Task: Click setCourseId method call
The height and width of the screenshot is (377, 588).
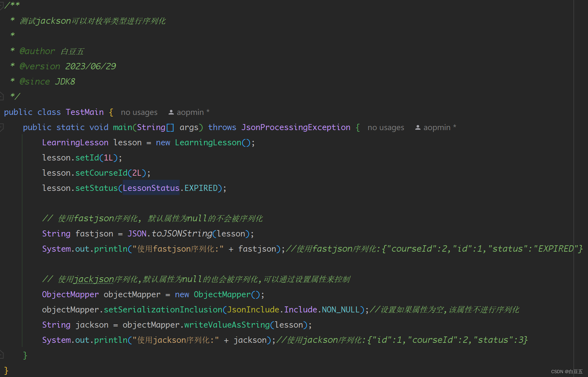Action: [x=101, y=173]
